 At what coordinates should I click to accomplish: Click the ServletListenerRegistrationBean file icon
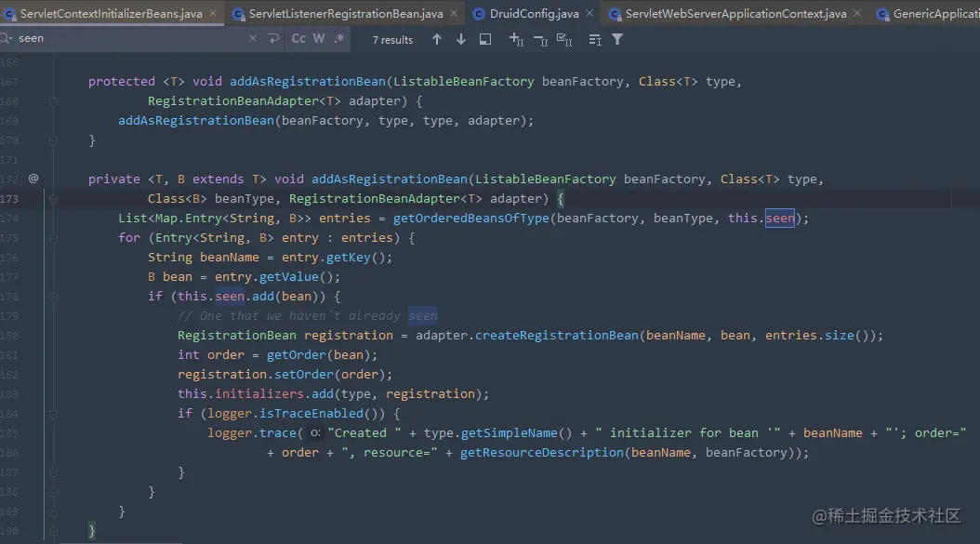(238, 14)
